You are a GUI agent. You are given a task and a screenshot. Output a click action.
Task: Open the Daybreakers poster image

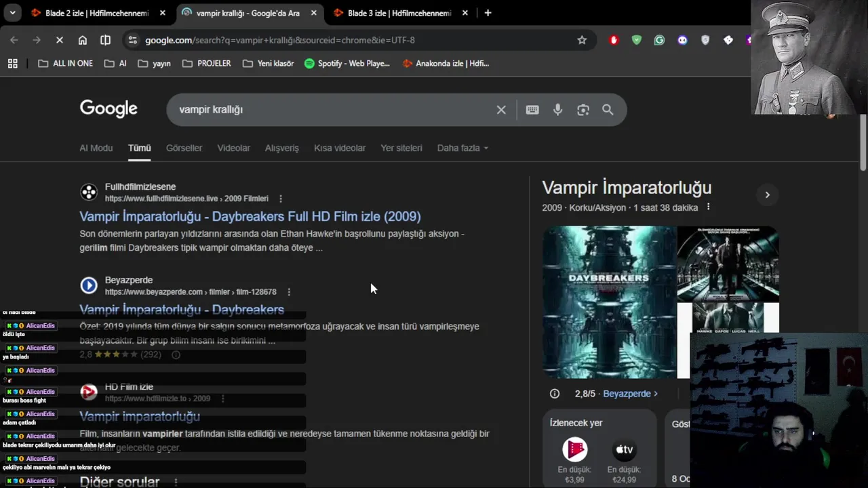pos(609,302)
